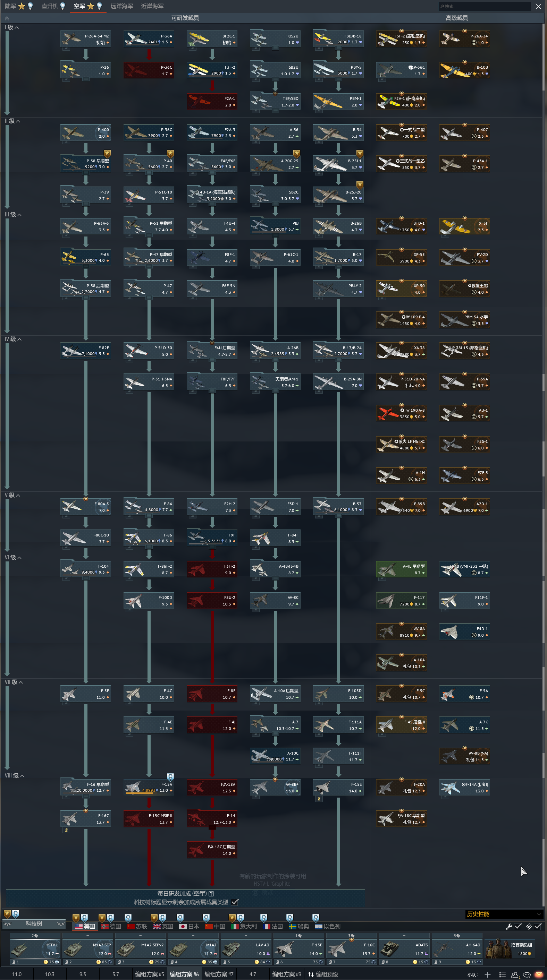
Task: Select the F-104 jet card
Action: coord(86,569)
